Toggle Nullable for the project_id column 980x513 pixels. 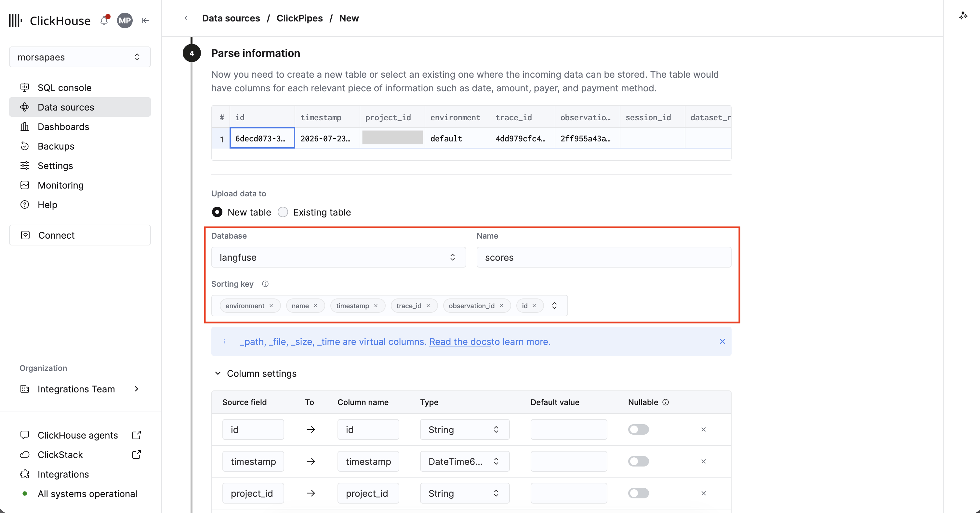[638, 493]
